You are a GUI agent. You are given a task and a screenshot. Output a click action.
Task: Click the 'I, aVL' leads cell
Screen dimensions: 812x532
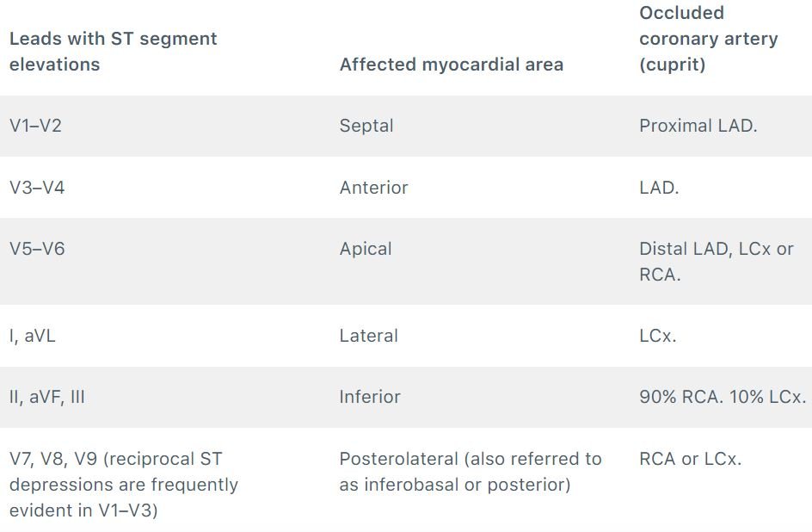coord(32,335)
